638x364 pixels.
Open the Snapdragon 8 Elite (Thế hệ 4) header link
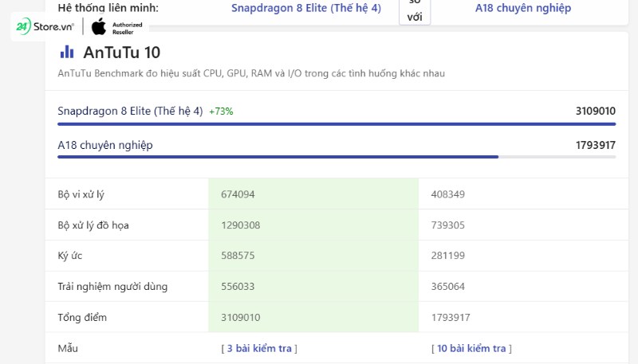click(x=306, y=8)
